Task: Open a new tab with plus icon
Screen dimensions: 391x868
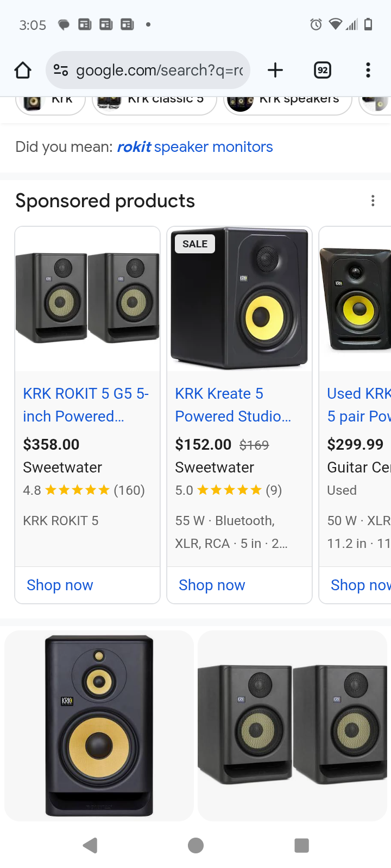Action: click(275, 70)
